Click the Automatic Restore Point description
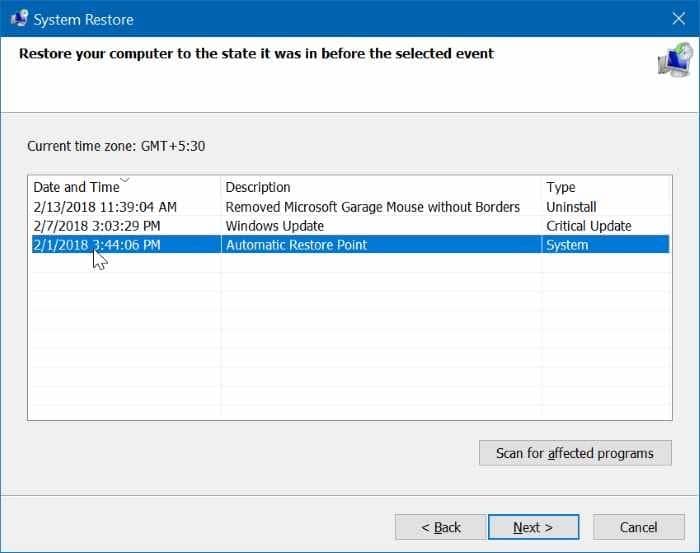Viewport: 700px width, 553px height. click(296, 245)
